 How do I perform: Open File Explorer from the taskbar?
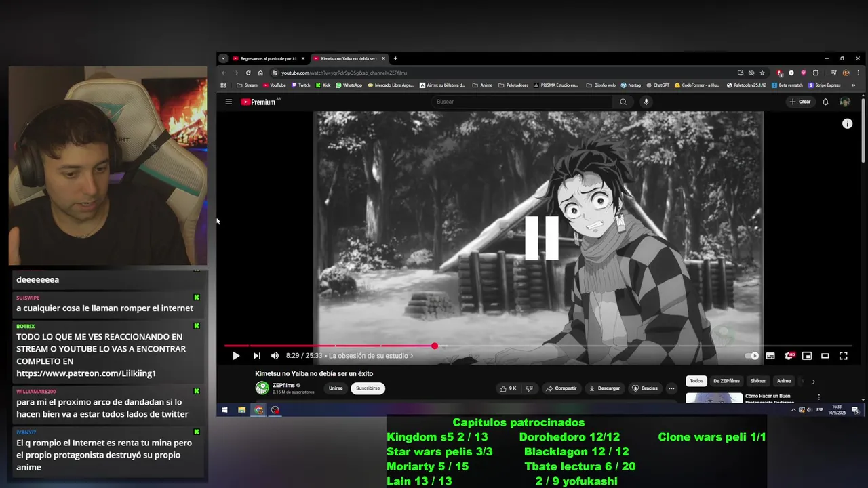[x=241, y=409]
